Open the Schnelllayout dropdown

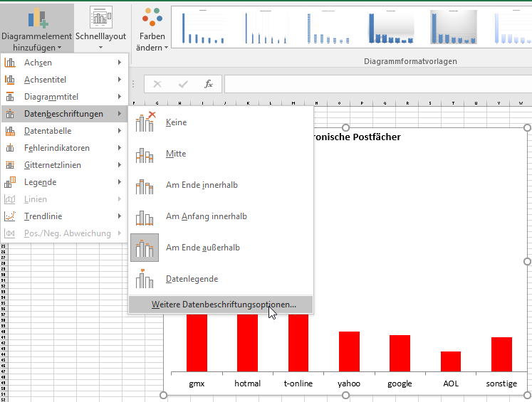(x=100, y=28)
